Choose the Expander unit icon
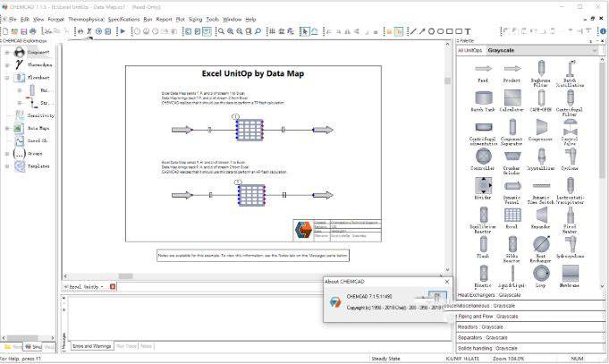Image resolution: width=609 pixels, height=364 pixels. point(541,215)
